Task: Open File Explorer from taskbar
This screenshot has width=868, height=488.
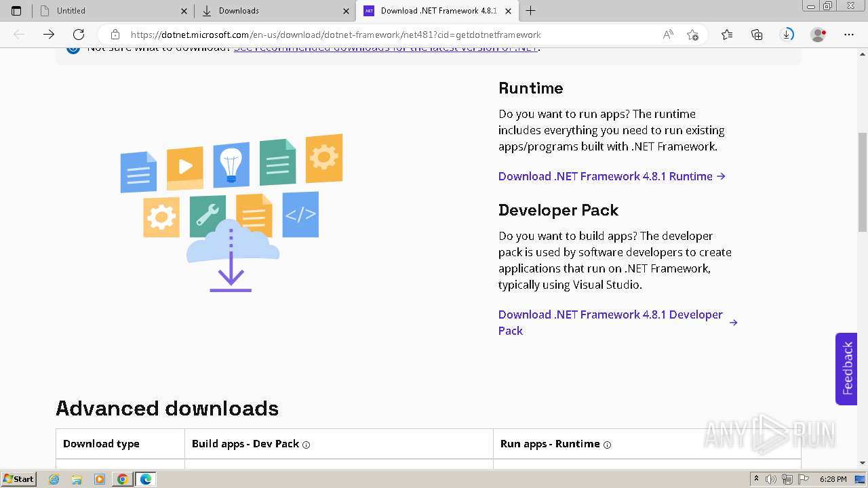Action: pyautogui.click(x=77, y=479)
